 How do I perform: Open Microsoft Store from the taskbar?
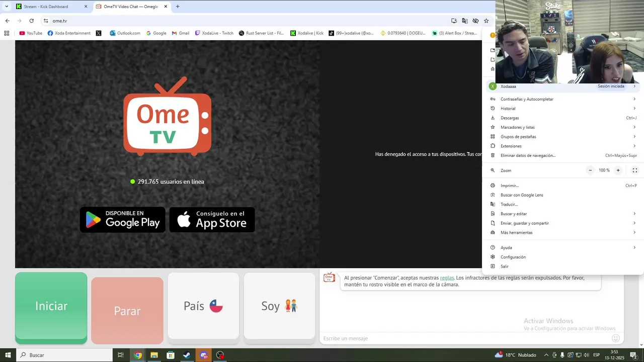tap(171, 355)
